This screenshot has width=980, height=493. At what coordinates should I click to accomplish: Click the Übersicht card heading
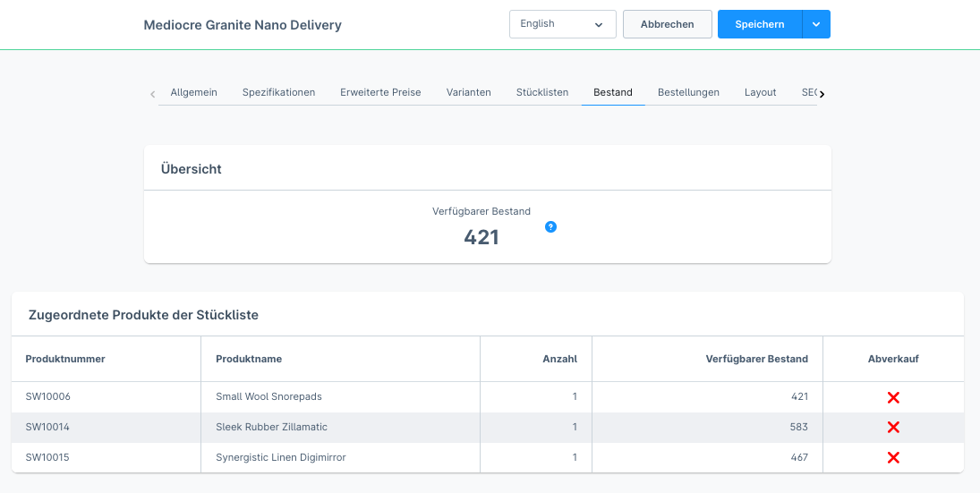(x=192, y=169)
